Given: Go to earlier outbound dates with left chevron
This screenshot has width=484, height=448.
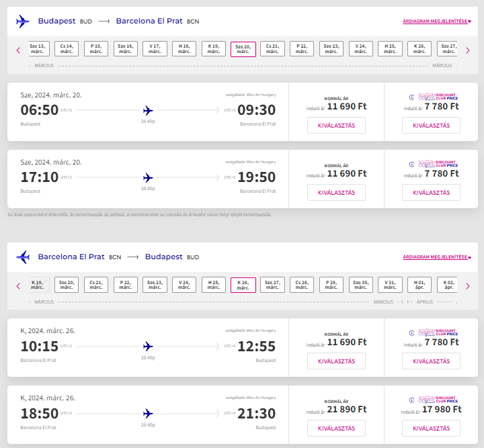Looking at the screenshot, I should click(18, 50).
